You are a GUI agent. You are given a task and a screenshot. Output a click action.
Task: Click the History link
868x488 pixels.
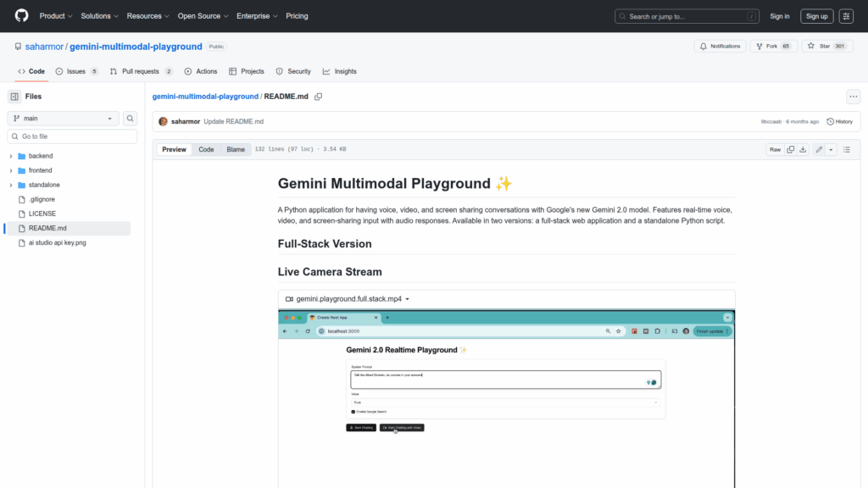pos(839,121)
